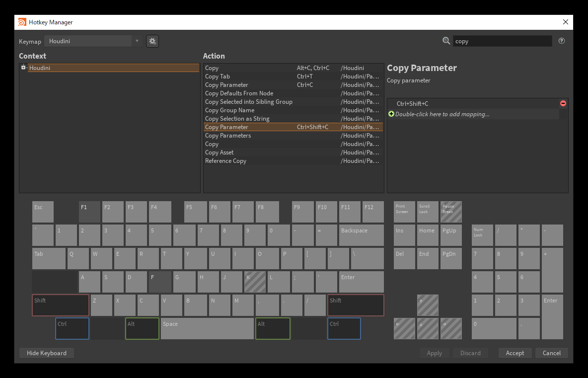
Task: Click the numpad 5 key
Action: pyautogui.click(x=506, y=282)
